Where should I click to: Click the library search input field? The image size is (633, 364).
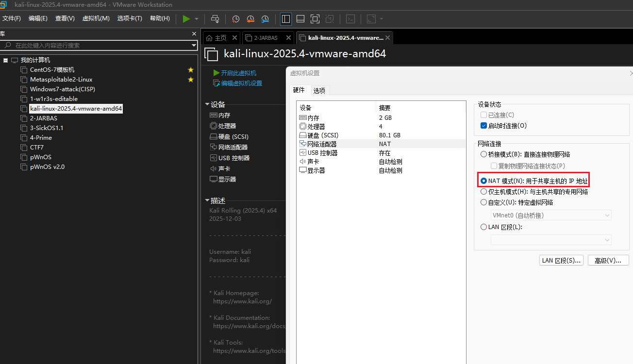tap(99, 45)
